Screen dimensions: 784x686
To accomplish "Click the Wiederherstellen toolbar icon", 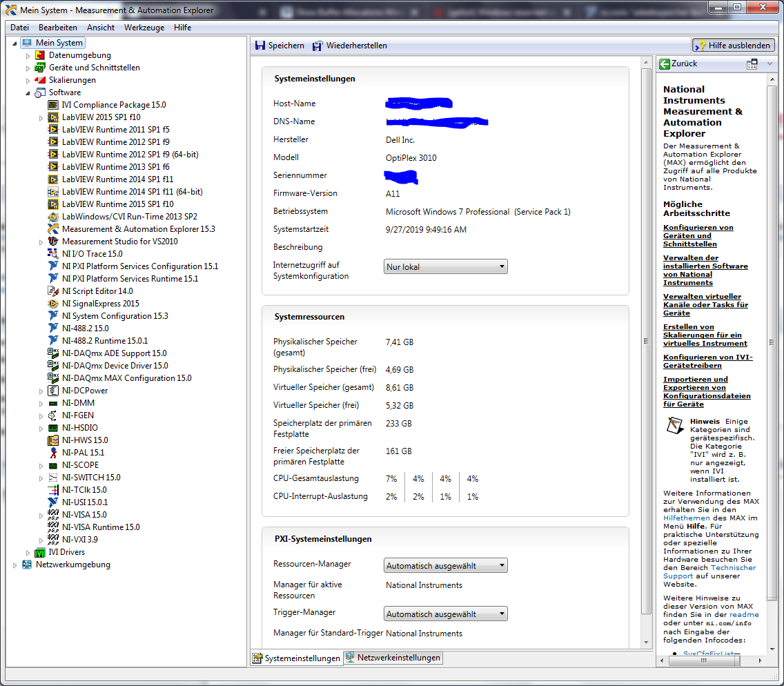I will pos(317,46).
